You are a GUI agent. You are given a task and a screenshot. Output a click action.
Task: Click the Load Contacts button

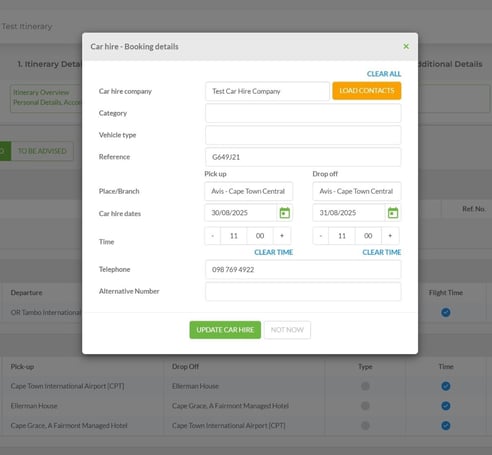(367, 91)
